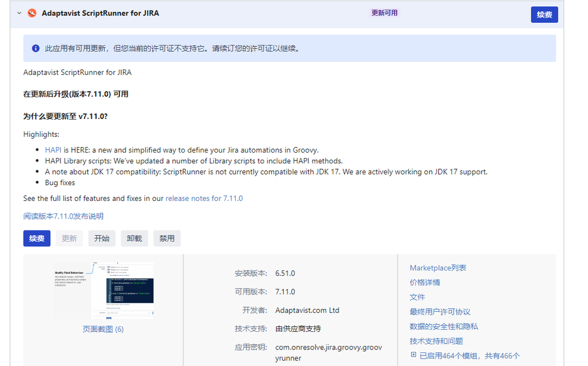
Task: Click the Bug fixes bullet item
Action: pos(60,183)
